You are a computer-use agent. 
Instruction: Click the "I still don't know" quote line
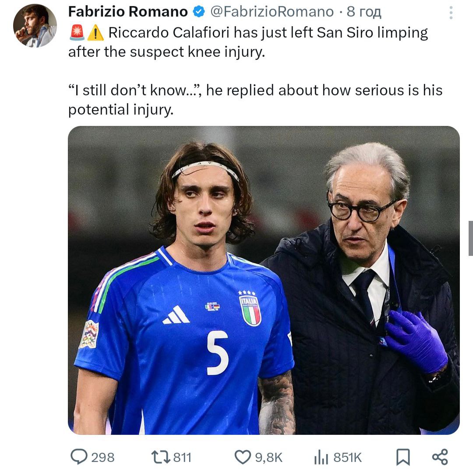(255, 99)
